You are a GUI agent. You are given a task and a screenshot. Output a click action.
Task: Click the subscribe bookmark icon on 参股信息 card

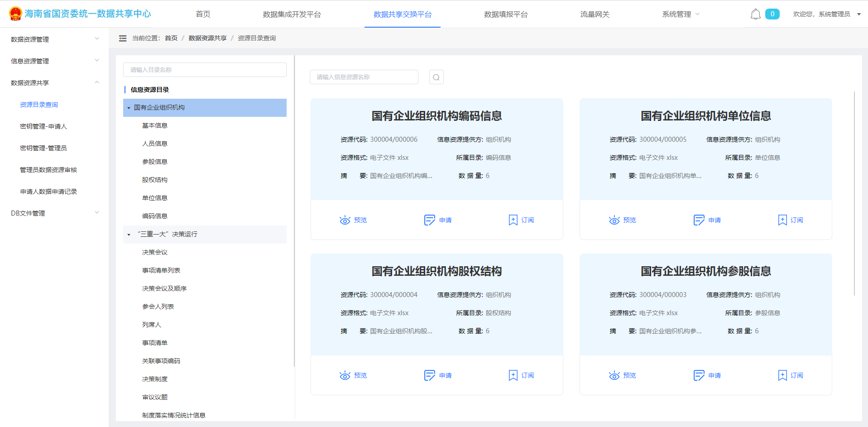782,375
